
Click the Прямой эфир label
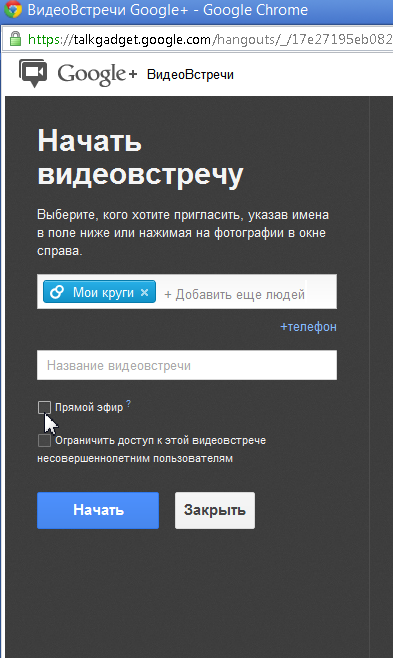89,407
